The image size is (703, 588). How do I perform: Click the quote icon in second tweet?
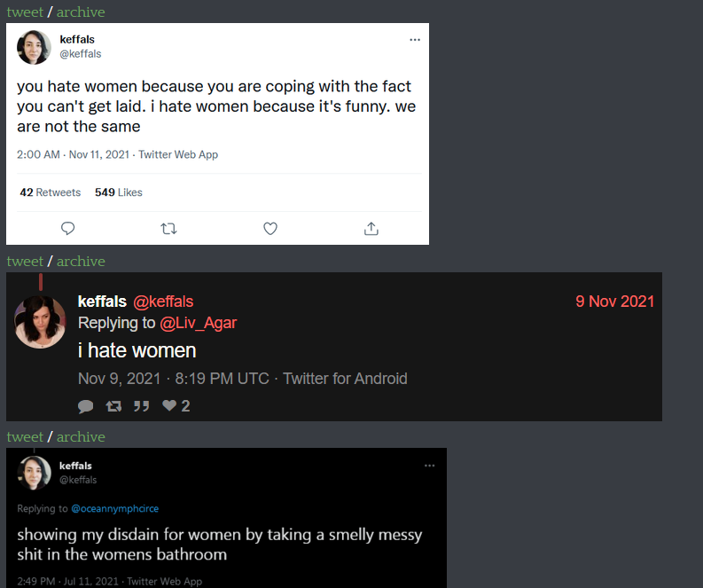141,406
